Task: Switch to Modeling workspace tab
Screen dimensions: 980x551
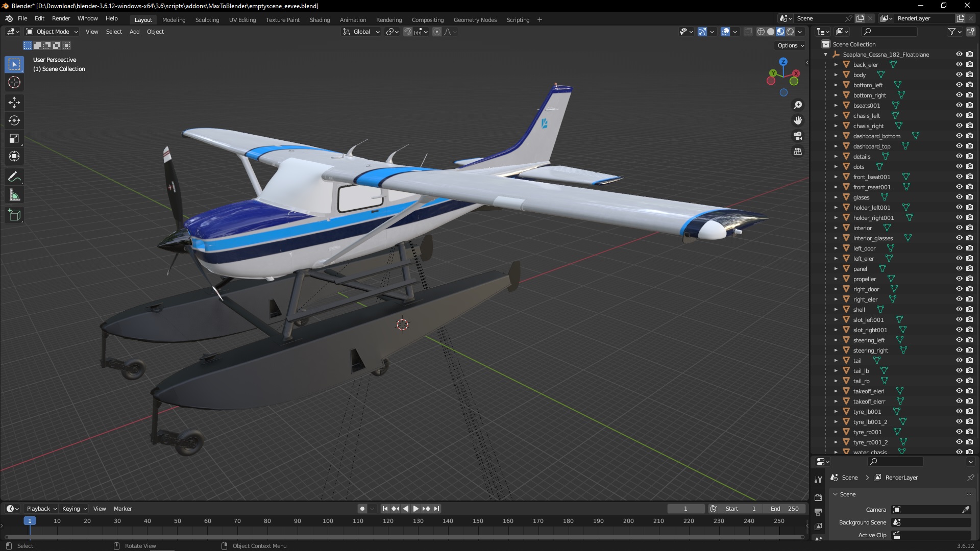Action: click(174, 20)
